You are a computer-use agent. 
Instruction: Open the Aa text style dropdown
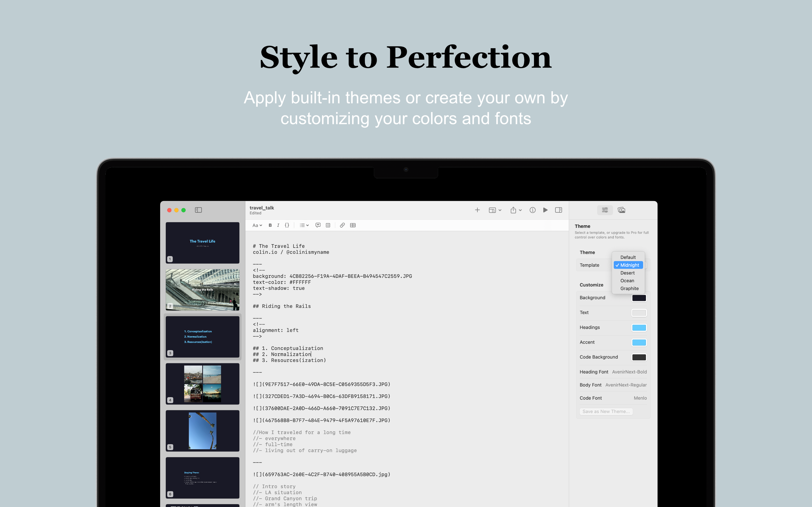[257, 225]
